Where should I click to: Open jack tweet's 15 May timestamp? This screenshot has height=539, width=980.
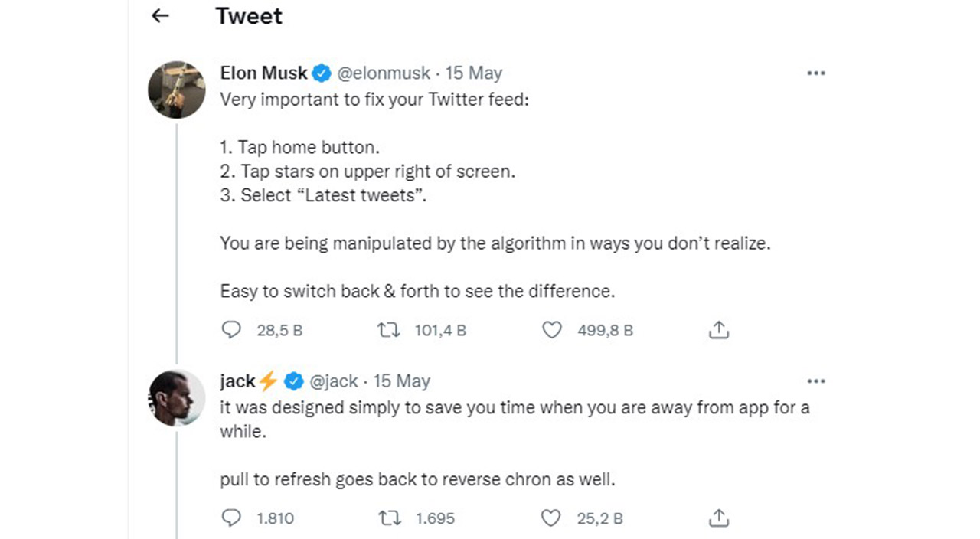(402, 381)
